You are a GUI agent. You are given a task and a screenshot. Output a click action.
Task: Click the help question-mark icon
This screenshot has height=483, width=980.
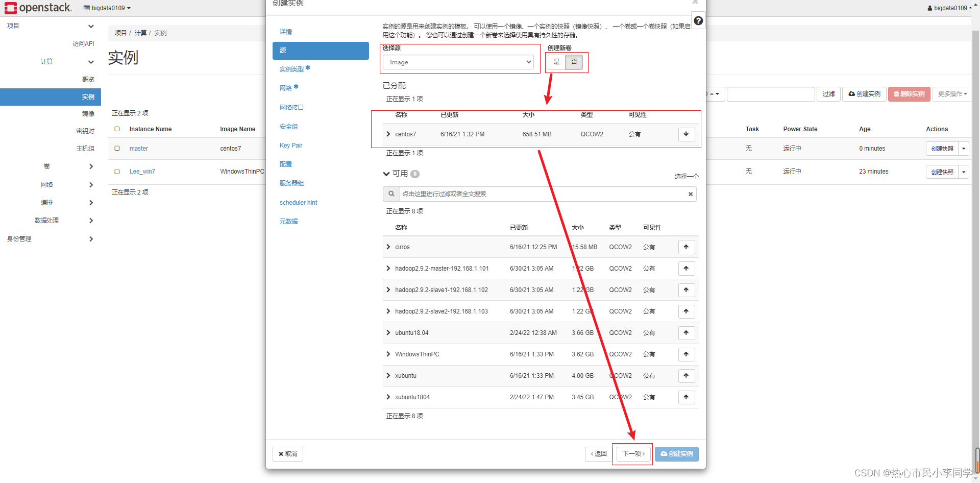point(698,21)
